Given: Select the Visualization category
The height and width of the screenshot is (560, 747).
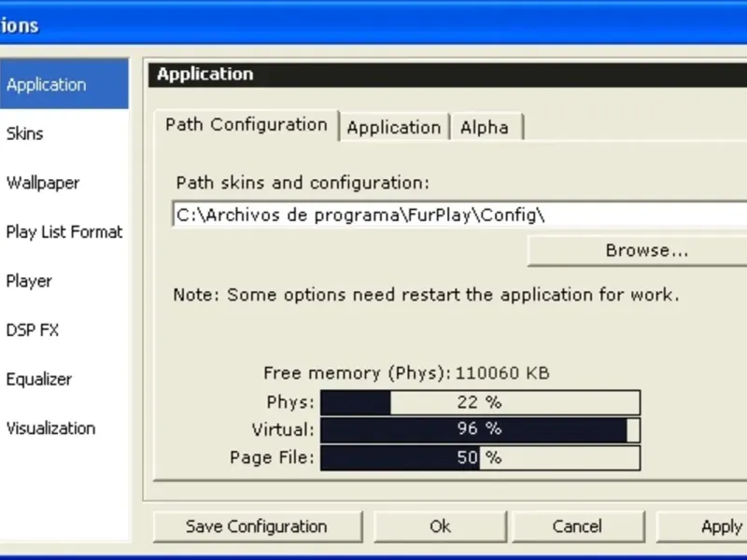Looking at the screenshot, I should 51,428.
